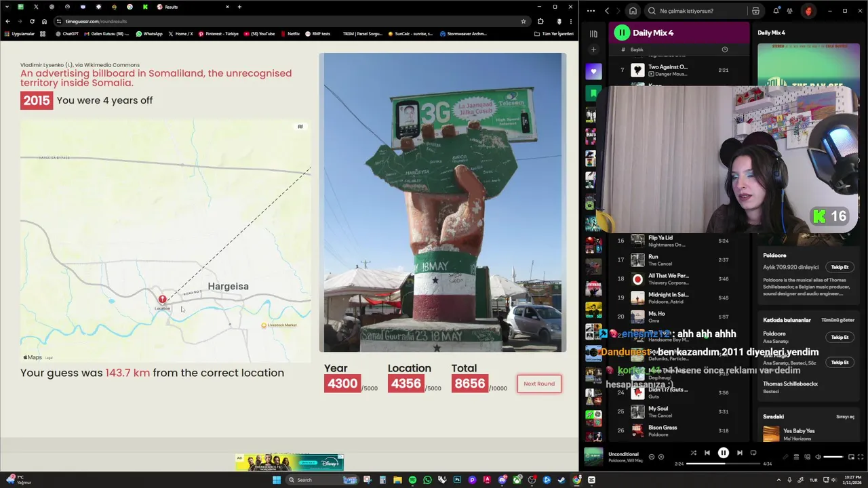Image resolution: width=868 pixels, height=488 pixels.
Task: Open the Chrome home page button
Action: coord(45,21)
